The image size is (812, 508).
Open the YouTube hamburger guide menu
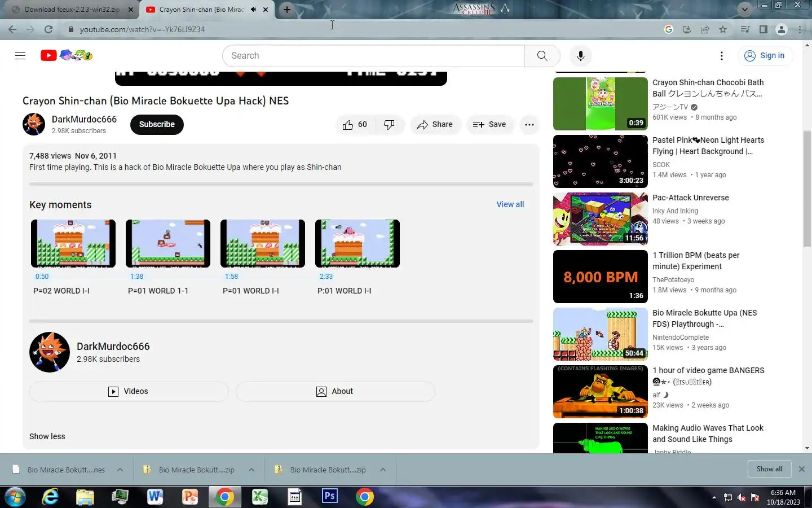click(20, 55)
